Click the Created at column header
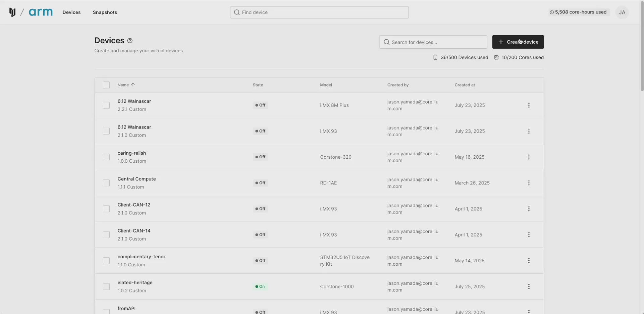This screenshot has width=644, height=314. click(465, 85)
